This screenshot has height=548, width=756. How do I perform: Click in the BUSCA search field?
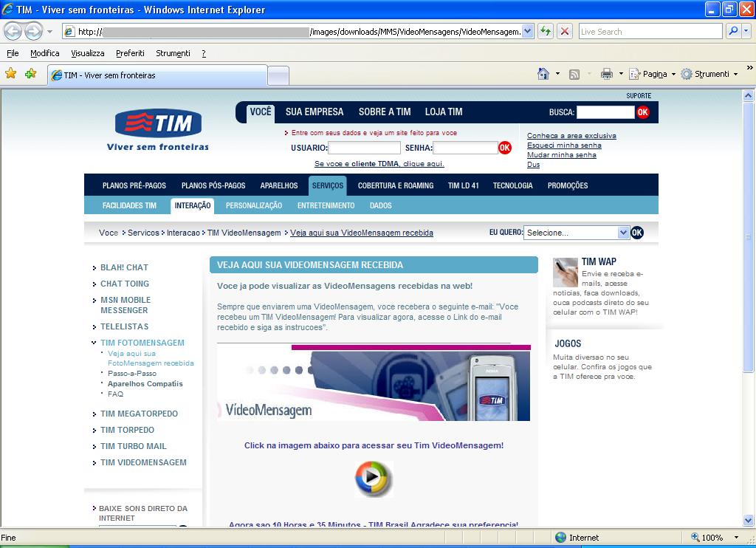click(605, 112)
